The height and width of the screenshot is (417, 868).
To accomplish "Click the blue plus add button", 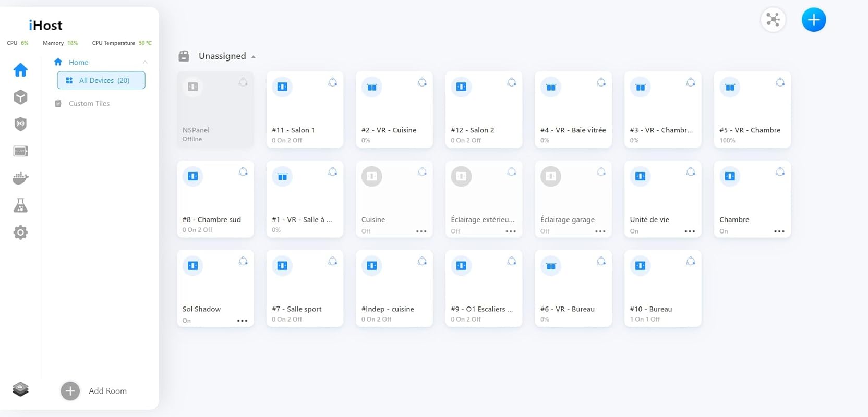I will pos(814,20).
